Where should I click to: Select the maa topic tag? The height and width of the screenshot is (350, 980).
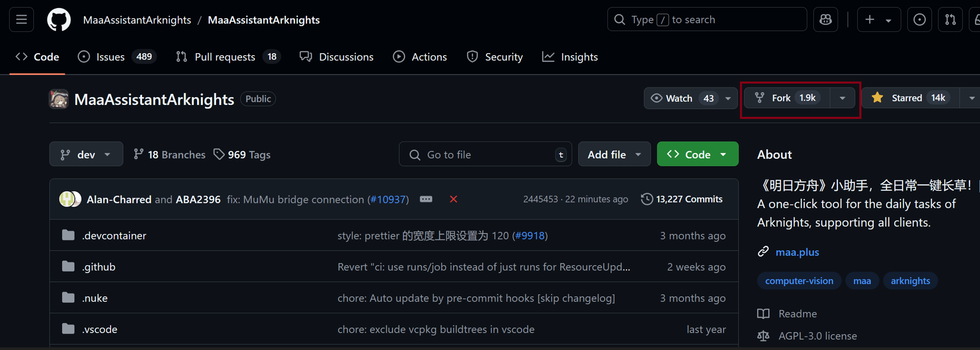pyautogui.click(x=862, y=281)
